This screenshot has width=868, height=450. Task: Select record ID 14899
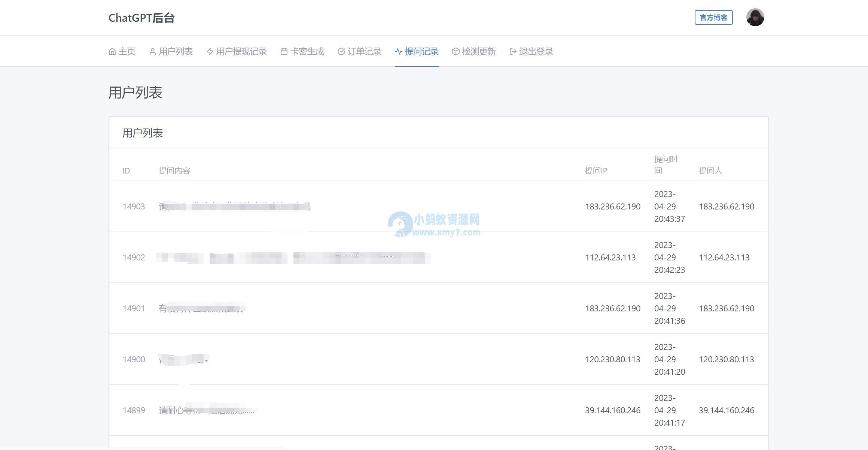134,410
